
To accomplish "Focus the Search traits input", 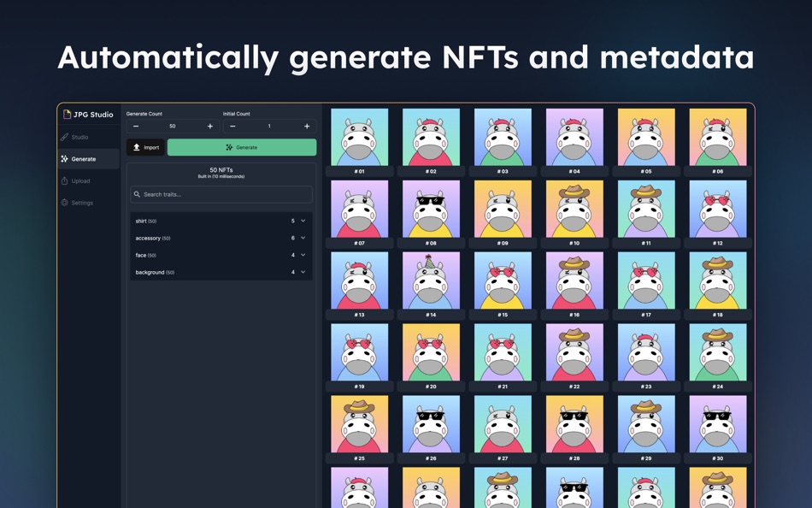I will (221, 194).
